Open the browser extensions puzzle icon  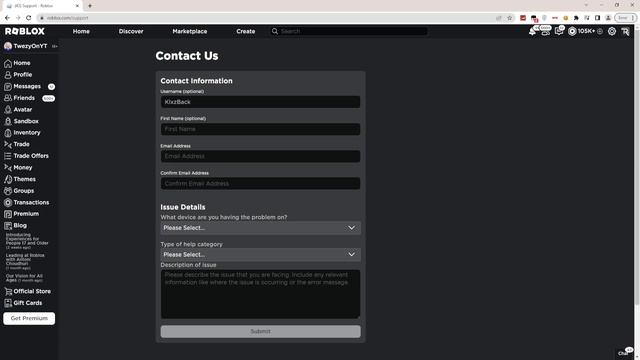pyautogui.click(x=576, y=18)
